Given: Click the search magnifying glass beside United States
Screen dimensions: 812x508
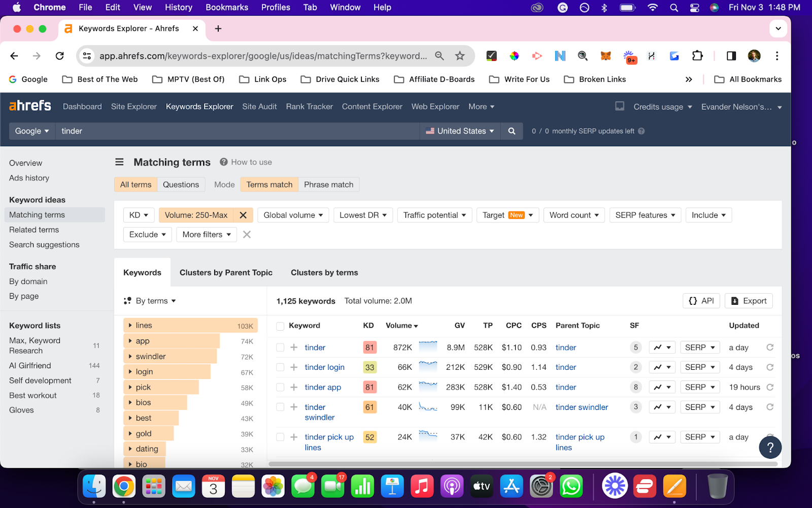Looking at the screenshot, I should click(x=511, y=131).
